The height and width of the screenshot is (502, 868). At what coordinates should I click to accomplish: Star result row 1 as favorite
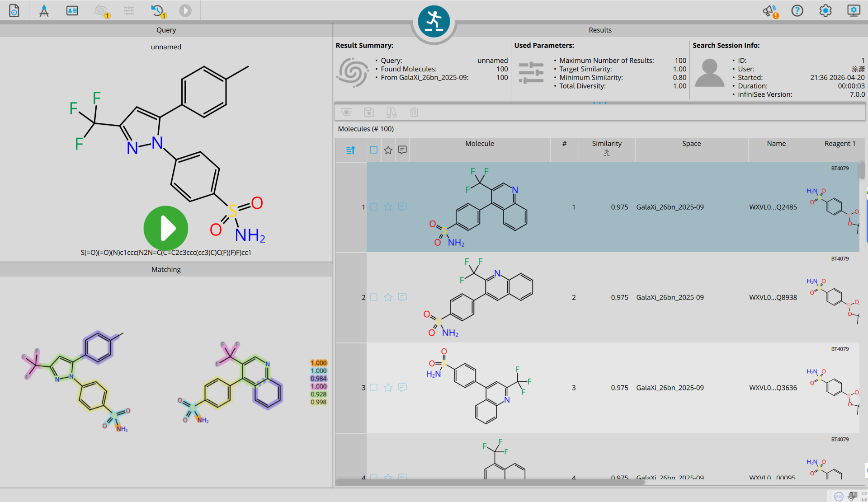(x=388, y=207)
